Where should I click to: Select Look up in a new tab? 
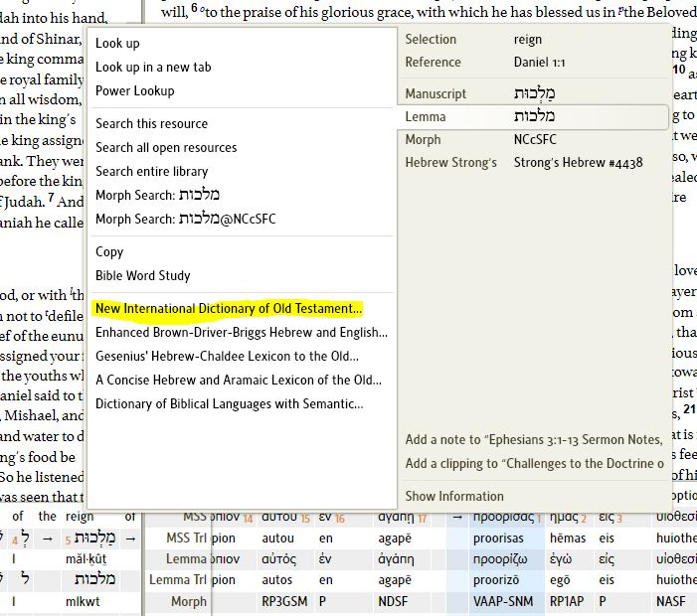(x=153, y=67)
